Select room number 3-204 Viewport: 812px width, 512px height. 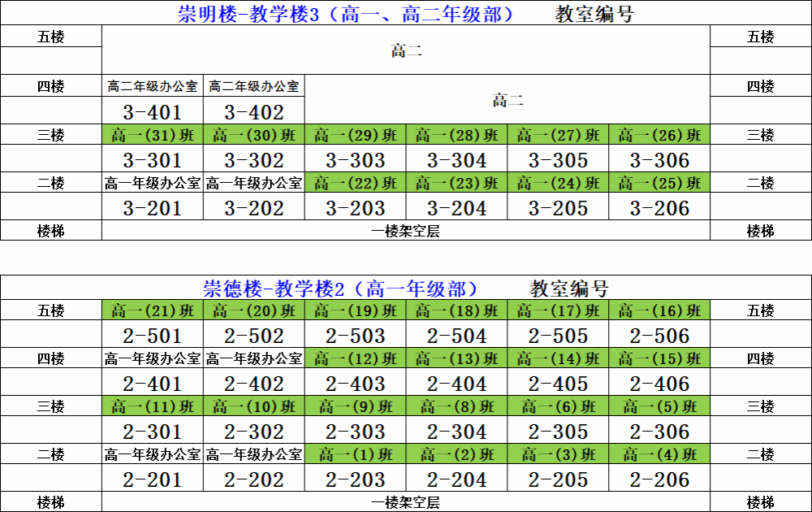(456, 208)
